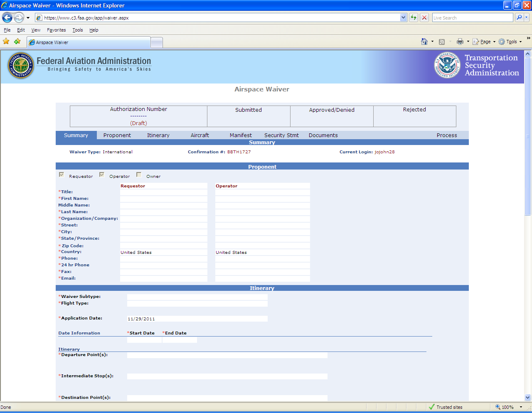
Task: Click the Operator Email field
Action: (x=263, y=279)
